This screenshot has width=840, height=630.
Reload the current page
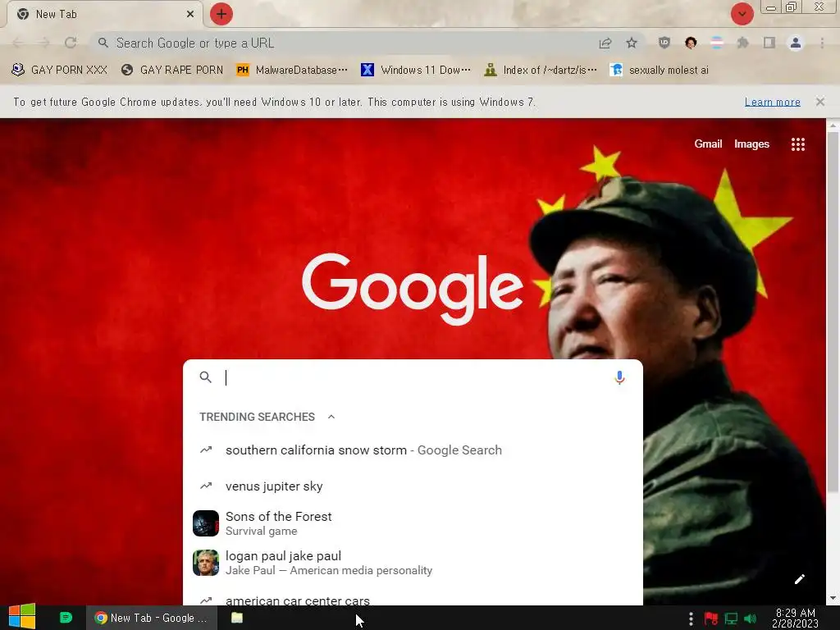point(71,43)
